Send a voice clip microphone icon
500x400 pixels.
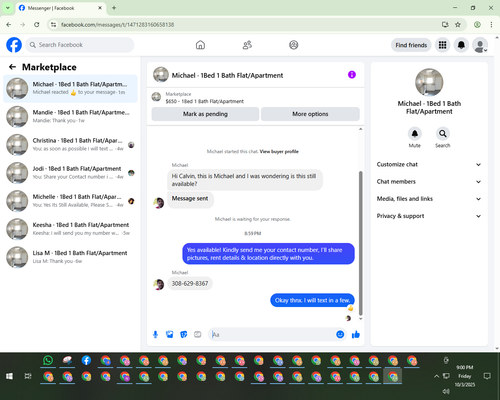(x=155, y=334)
